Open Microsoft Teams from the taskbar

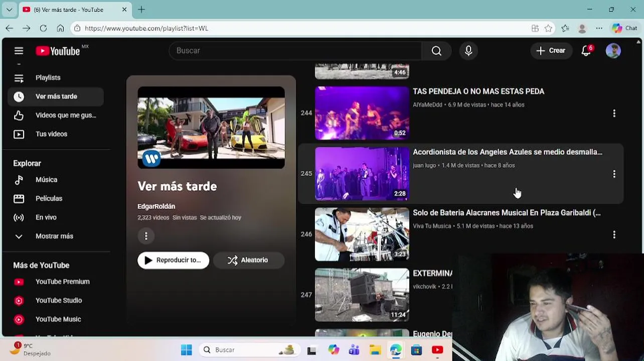(x=354, y=350)
